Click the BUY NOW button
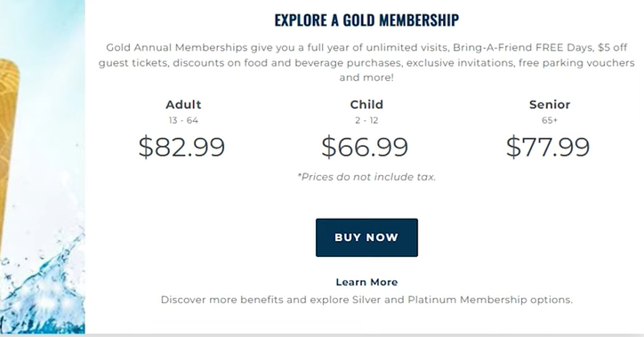Image resolution: width=644 pixels, height=337 pixels. [x=366, y=237]
